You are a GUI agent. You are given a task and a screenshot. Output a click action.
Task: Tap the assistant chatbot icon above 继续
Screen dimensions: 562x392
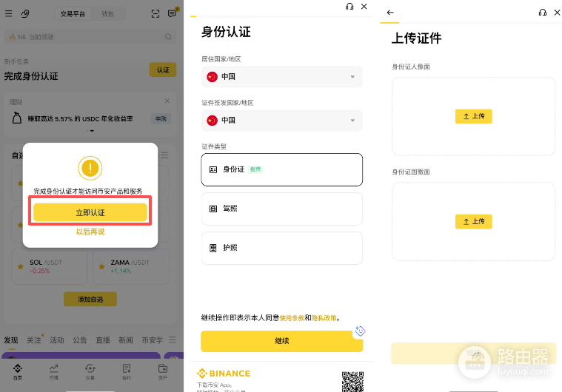coord(360,331)
